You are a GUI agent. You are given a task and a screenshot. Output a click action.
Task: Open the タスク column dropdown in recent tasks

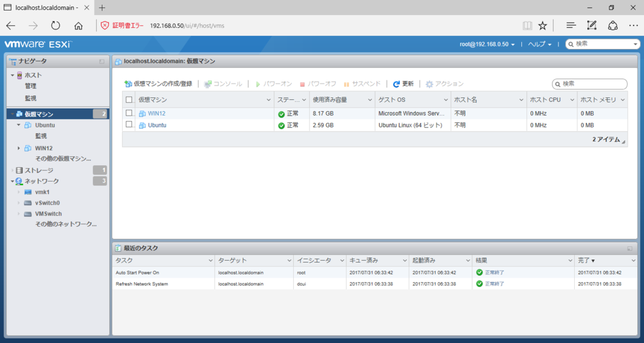pos(210,261)
